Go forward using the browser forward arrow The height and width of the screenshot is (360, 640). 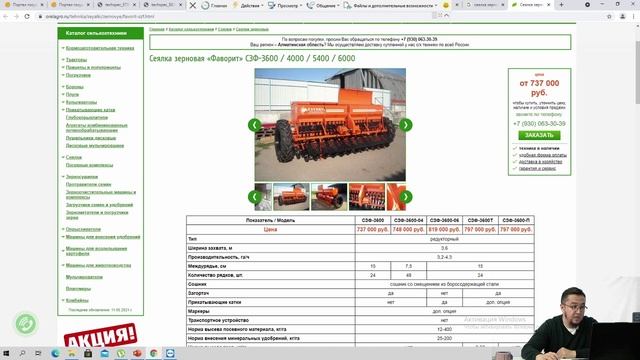16,17
